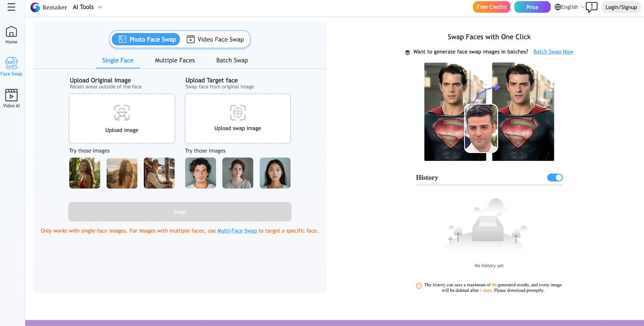Click the batch layers icon
644x326 pixels.
407,52
